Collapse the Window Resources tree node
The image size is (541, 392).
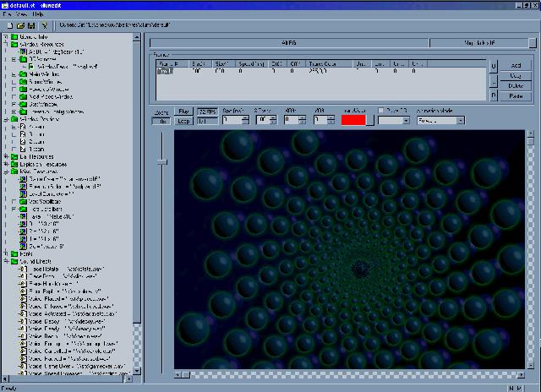[x=5, y=46]
